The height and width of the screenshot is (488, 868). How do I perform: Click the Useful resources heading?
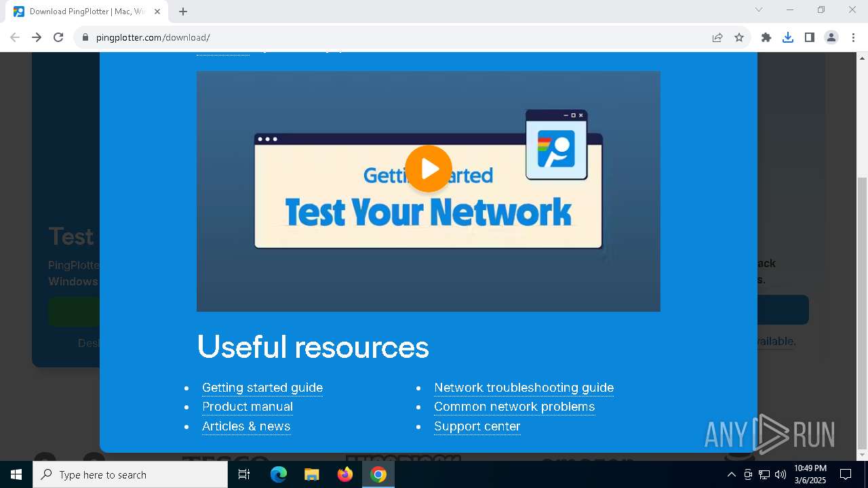313,347
